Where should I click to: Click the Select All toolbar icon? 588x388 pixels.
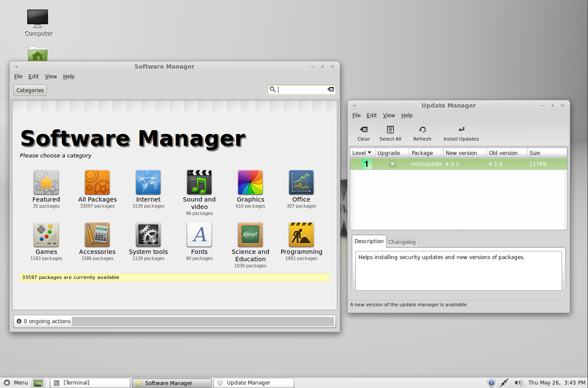click(390, 129)
